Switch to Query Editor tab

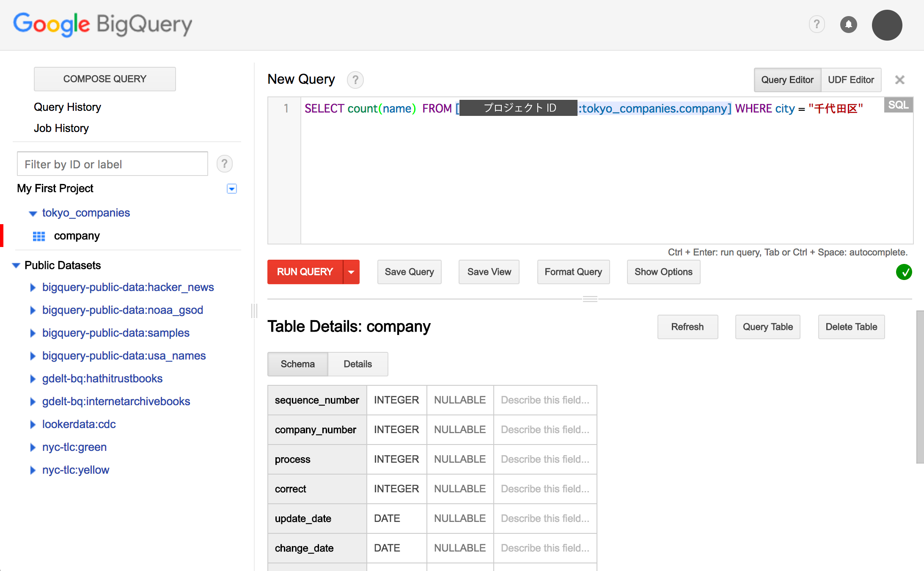[x=787, y=80]
